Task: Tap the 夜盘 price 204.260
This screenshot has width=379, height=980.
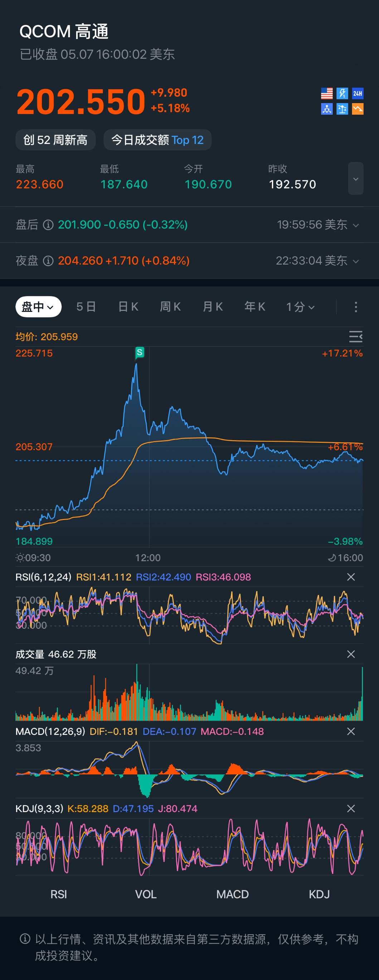Action: click(x=80, y=261)
